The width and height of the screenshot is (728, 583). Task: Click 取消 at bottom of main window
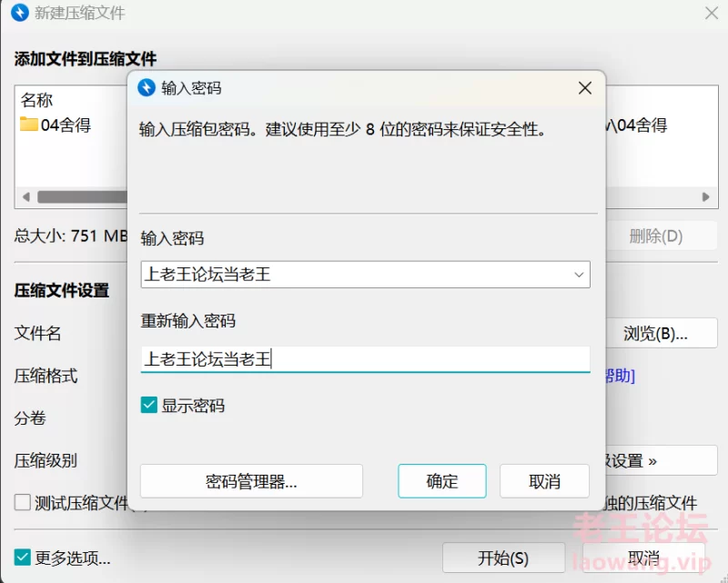coord(644,558)
